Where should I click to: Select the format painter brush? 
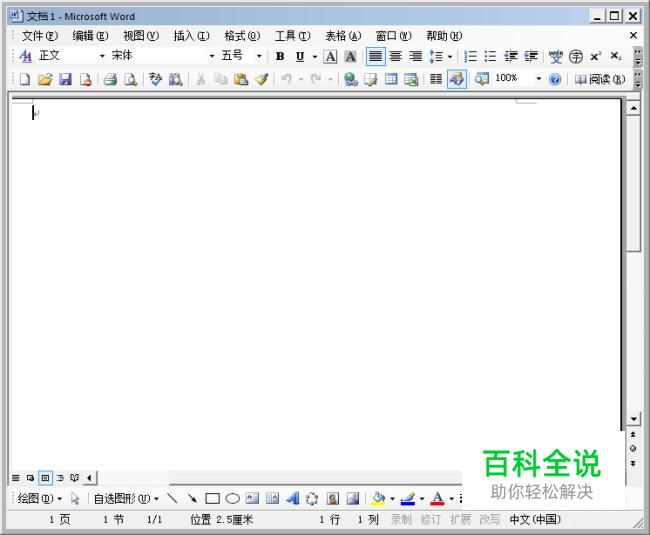point(262,79)
